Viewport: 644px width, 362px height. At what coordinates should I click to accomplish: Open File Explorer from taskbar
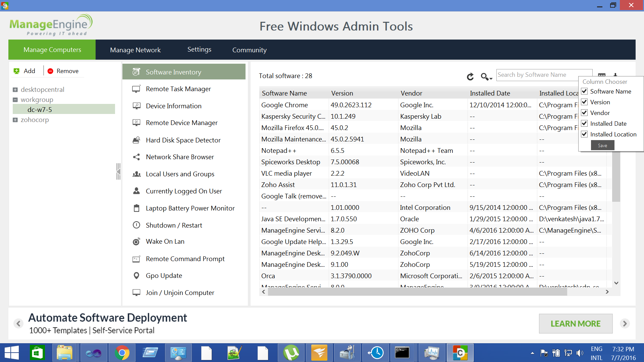(65, 353)
